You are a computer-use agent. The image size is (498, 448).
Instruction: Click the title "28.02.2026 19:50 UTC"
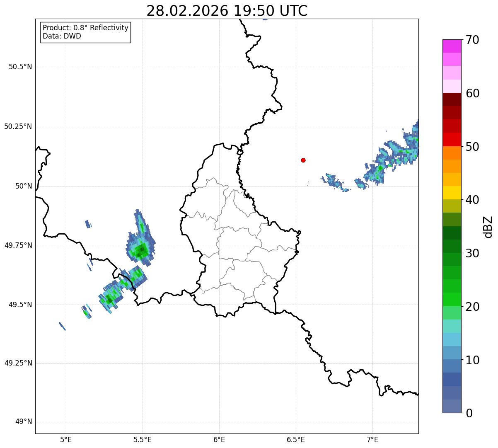pos(227,11)
